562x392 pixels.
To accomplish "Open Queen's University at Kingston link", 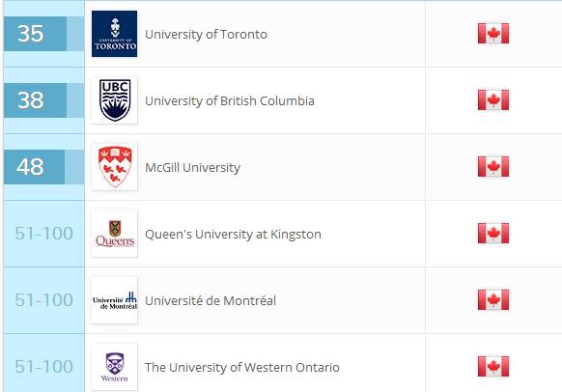I will pyautogui.click(x=233, y=235).
